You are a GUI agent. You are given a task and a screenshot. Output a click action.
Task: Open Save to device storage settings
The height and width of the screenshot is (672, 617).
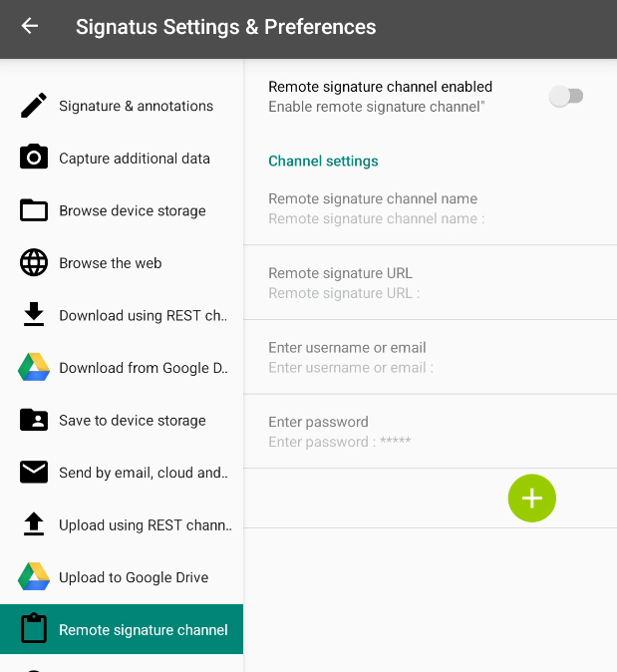pyautogui.click(x=133, y=421)
